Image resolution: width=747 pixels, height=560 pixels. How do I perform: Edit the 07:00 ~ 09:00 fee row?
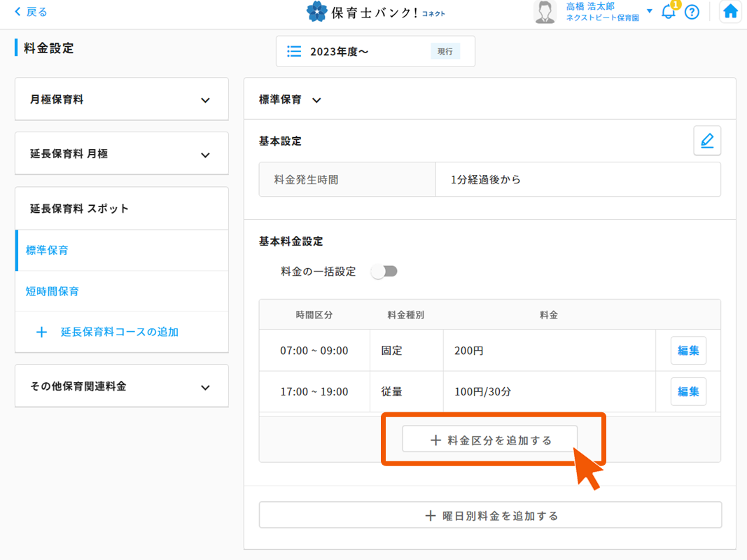[687, 351]
